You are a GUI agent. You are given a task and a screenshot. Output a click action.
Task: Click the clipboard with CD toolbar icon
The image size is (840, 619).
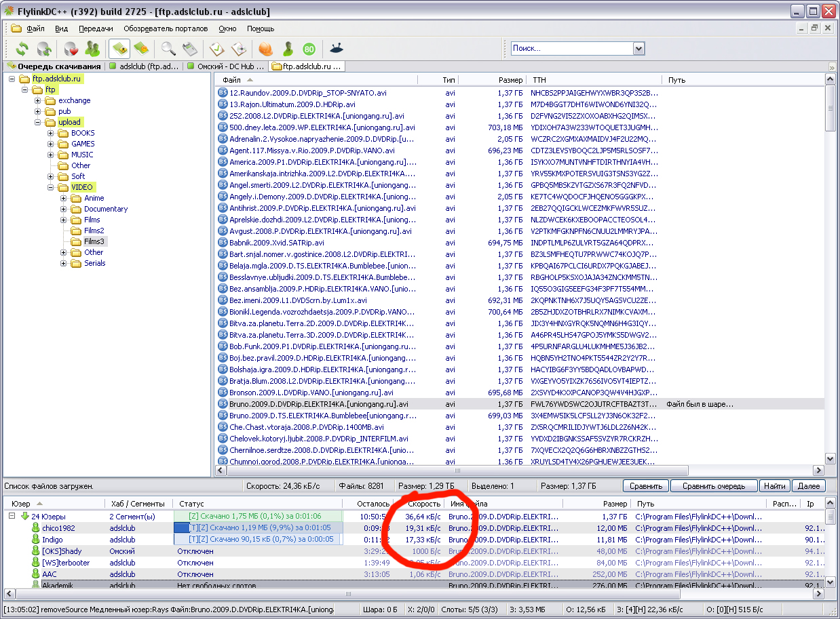(x=238, y=49)
